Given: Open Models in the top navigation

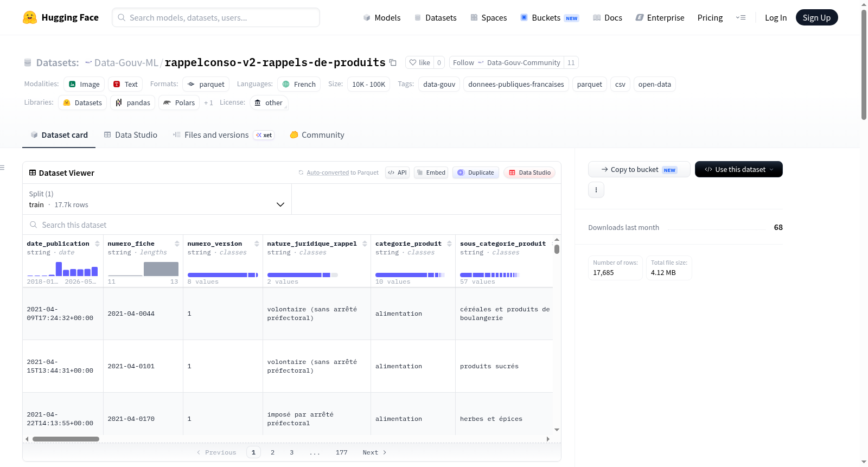Looking at the screenshot, I should pyautogui.click(x=382, y=18).
